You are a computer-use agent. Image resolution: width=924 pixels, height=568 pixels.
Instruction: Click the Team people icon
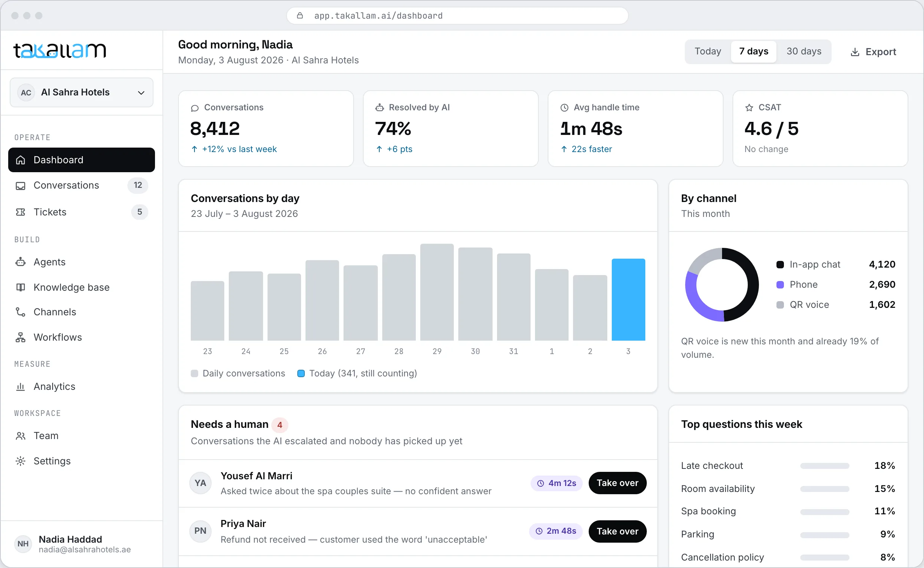pos(20,436)
